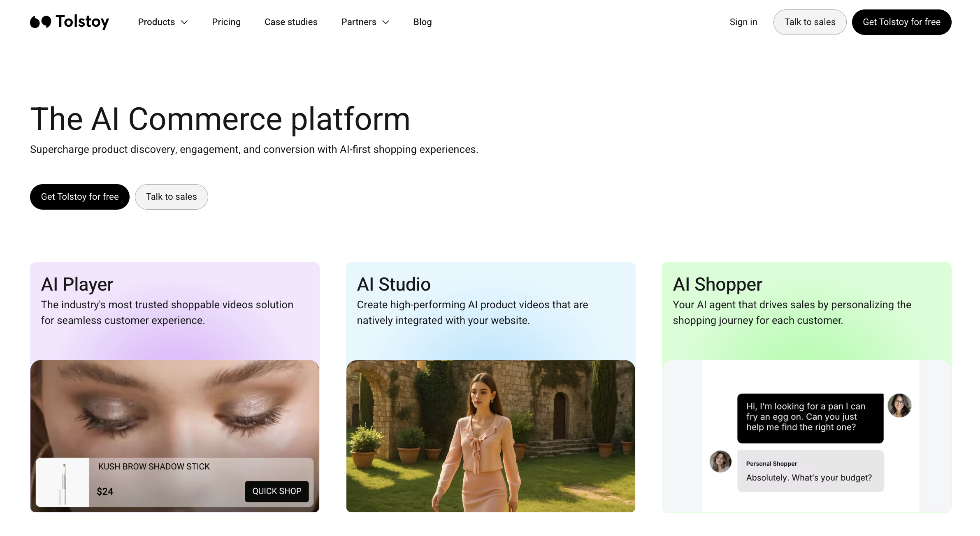This screenshot has height=536, width=980.
Task: Click header Get Tolstoy for free button
Action: pos(901,22)
